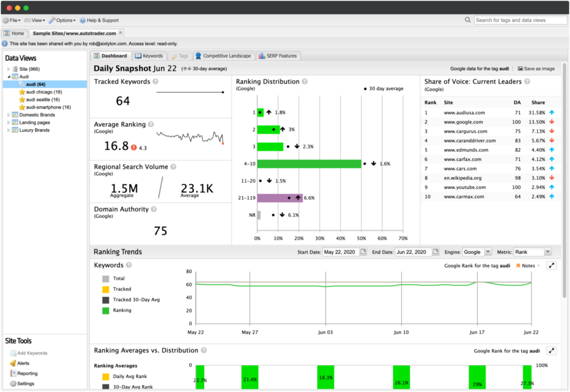Click the 4-10 ranking distribution bar
The image size is (570, 392).
[309, 164]
